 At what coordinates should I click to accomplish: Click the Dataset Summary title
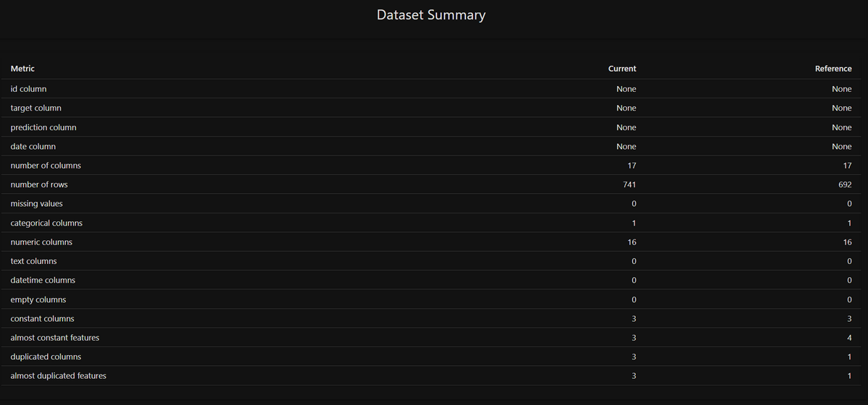coord(431,14)
